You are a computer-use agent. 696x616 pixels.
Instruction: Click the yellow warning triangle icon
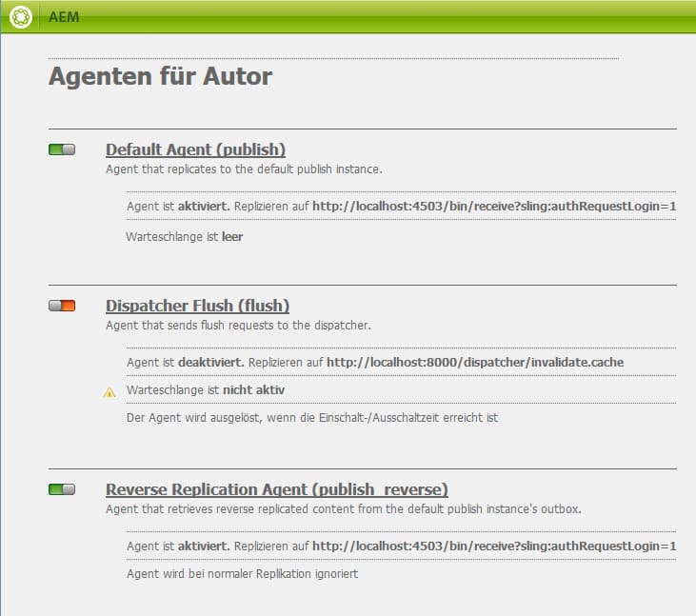coord(109,392)
